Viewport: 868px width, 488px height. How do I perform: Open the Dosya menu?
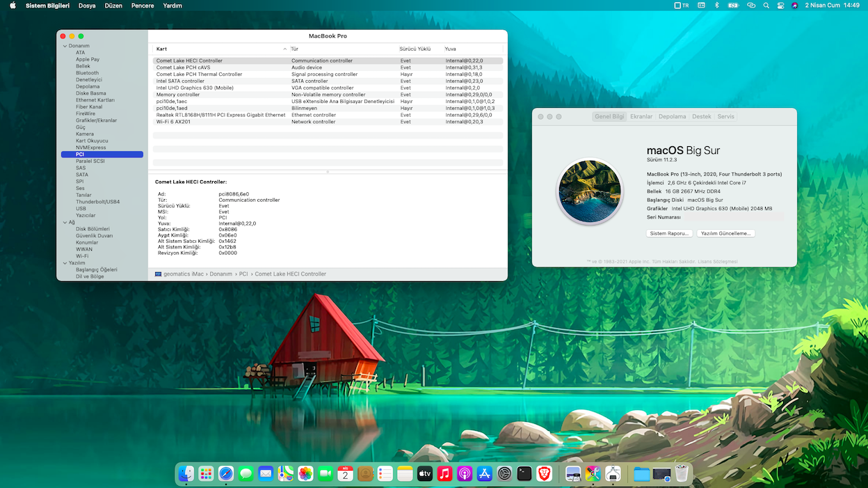coord(87,6)
